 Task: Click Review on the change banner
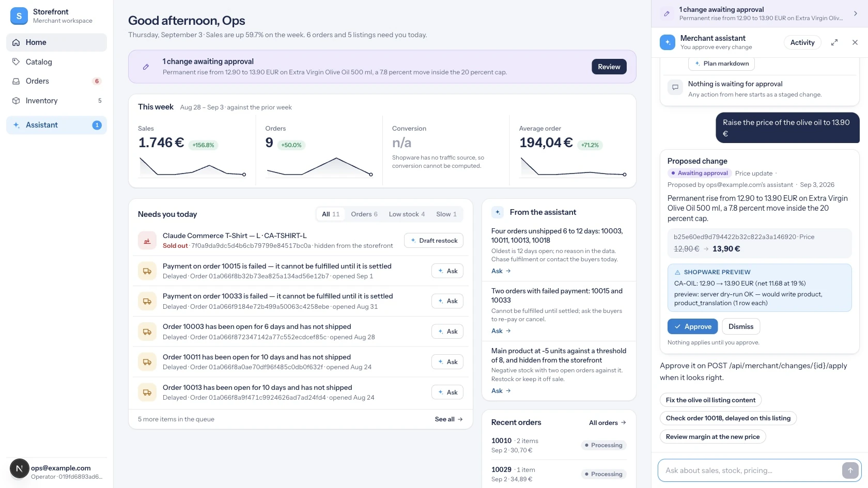click(609, 67)
